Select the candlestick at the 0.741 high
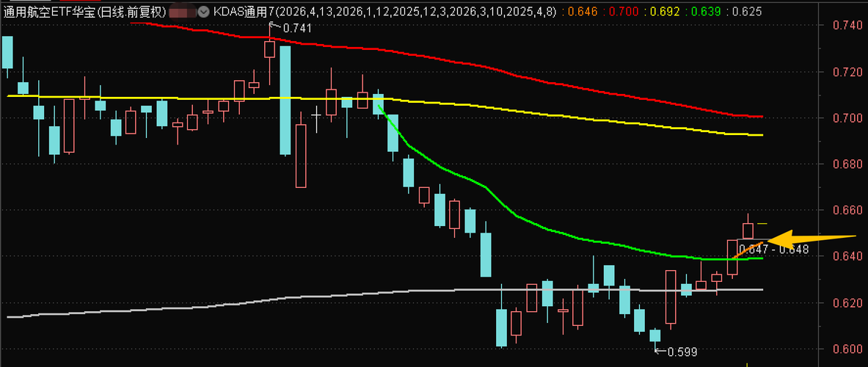The width and height of the screenshot is (868, 367). (269, 49)
